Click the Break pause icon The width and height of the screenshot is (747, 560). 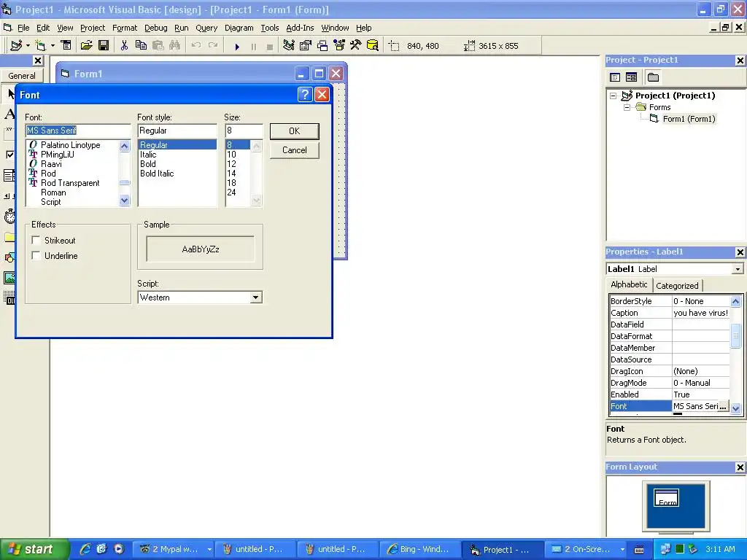click(253, 46)
